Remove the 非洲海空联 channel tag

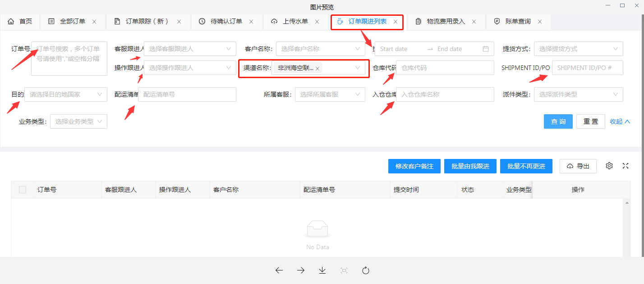(x=317, y=69)
